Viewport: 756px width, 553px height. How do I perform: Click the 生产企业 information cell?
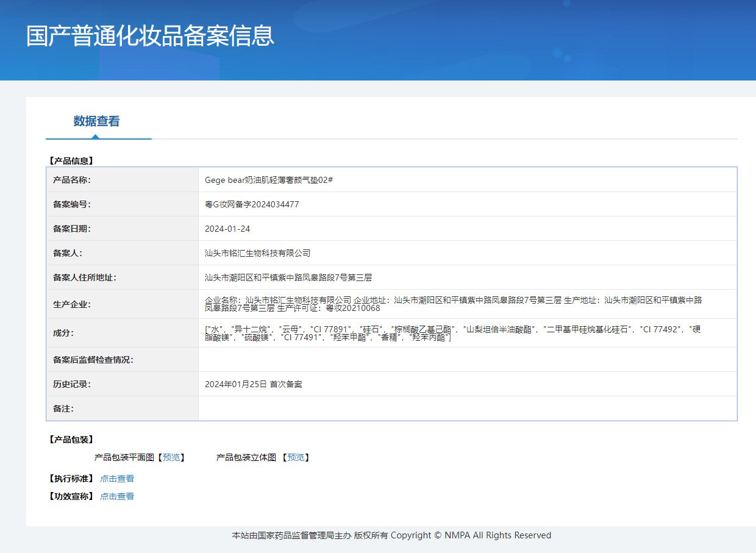pyautogui.click(x=427, y=304)
